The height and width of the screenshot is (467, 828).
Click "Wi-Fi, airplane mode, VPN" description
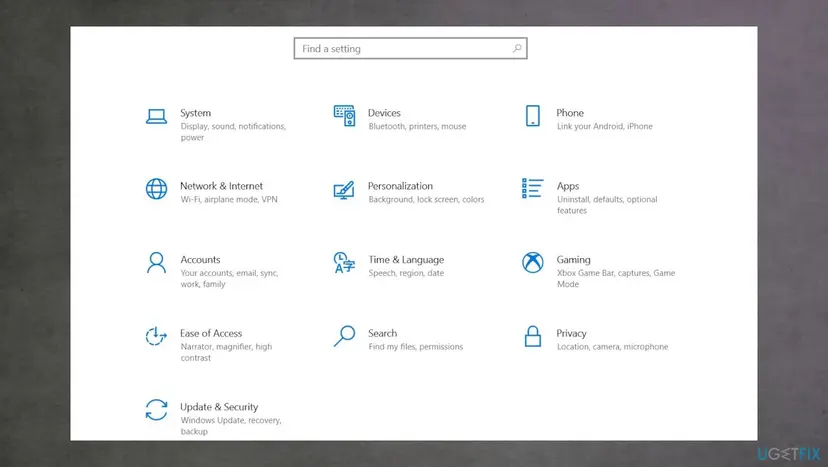click(229, 199)
